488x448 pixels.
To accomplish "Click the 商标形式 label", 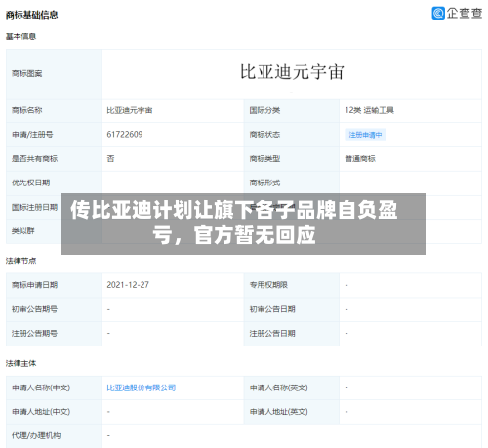I will (x=264, y=183).
